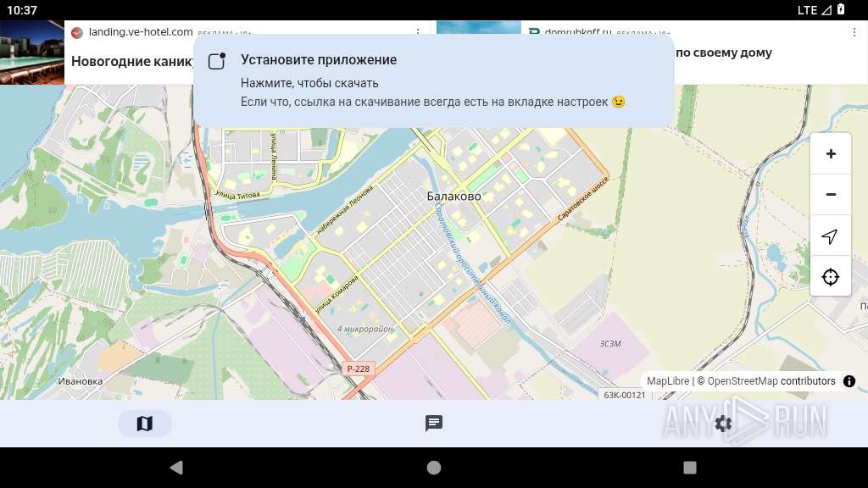Viewport: 868px width, 488px height.
Task: Tap the Саратовское шоссе street label
Action: click(583, 198)
